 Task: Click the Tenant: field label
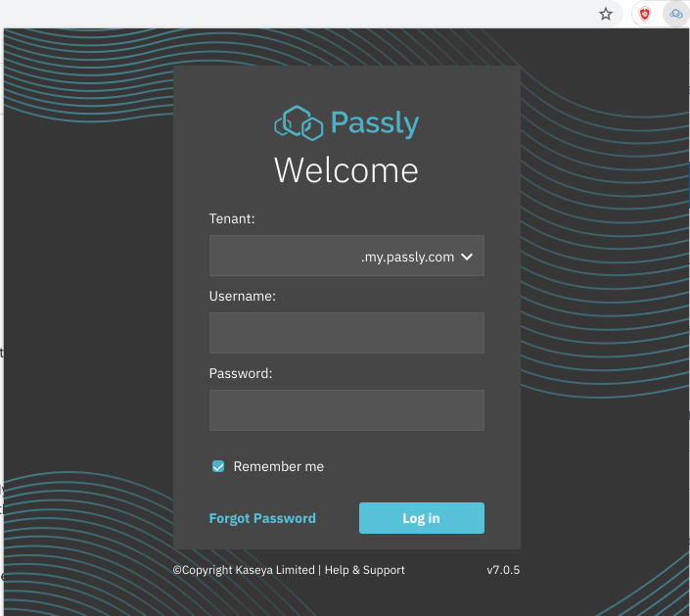[x=232, y=218]
